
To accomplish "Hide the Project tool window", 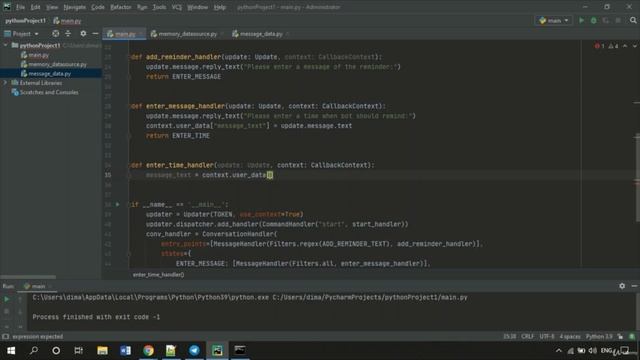I will click(95, 34).
